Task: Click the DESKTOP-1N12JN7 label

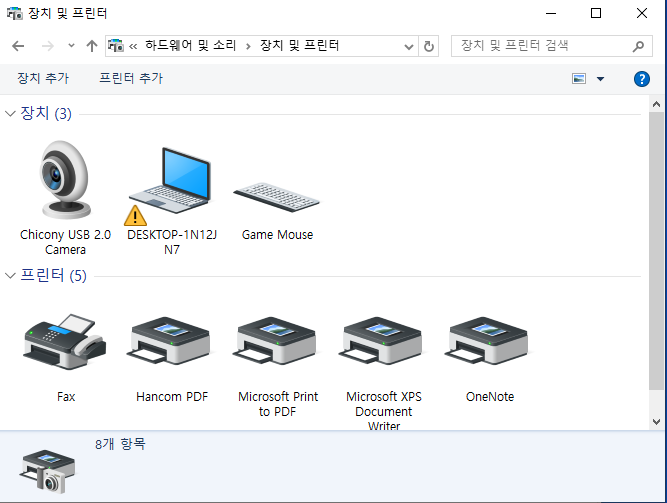Action: 172,242
